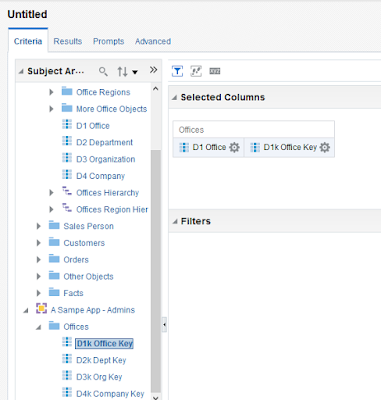Screen dimensions: 381x400
Task: Expand the Offices Hierarchy node
Action: pos(51,193)
